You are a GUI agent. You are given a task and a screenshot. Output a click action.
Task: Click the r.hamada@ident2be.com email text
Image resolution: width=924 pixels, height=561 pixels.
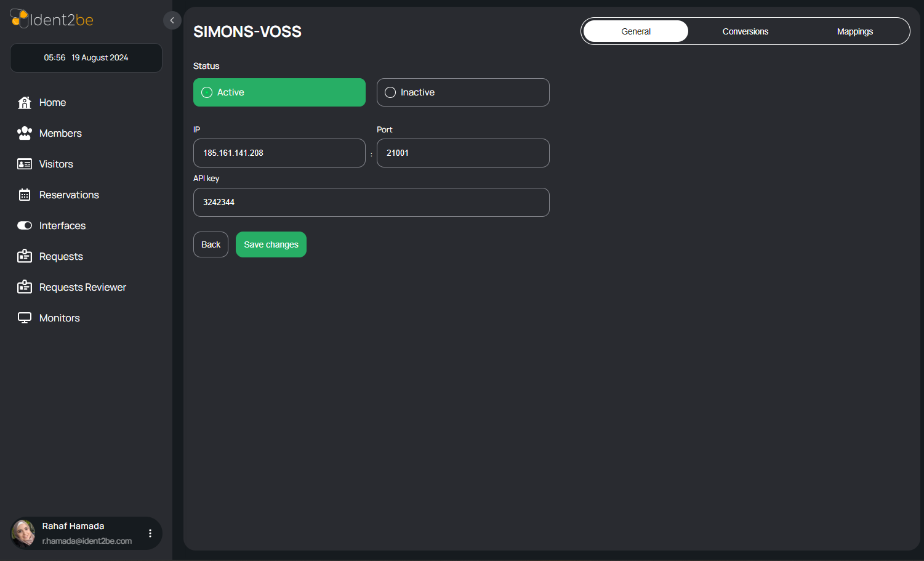point(87,541)
